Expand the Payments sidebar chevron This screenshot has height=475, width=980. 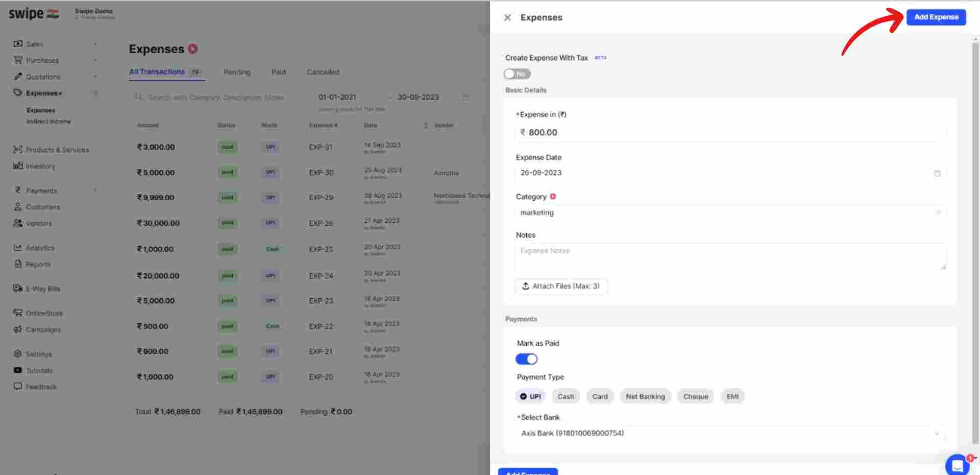[95, 191]
